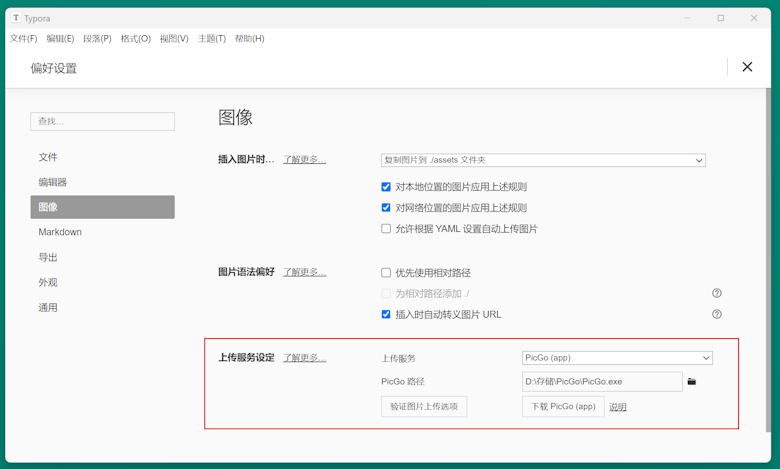Enable 允许根据 YAML 设置自动上传图片
780x469 pixels.
pos(386,229)
